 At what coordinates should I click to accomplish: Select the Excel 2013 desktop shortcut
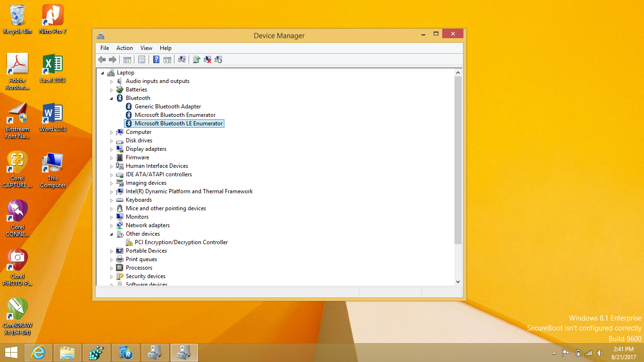pos(53,68)
